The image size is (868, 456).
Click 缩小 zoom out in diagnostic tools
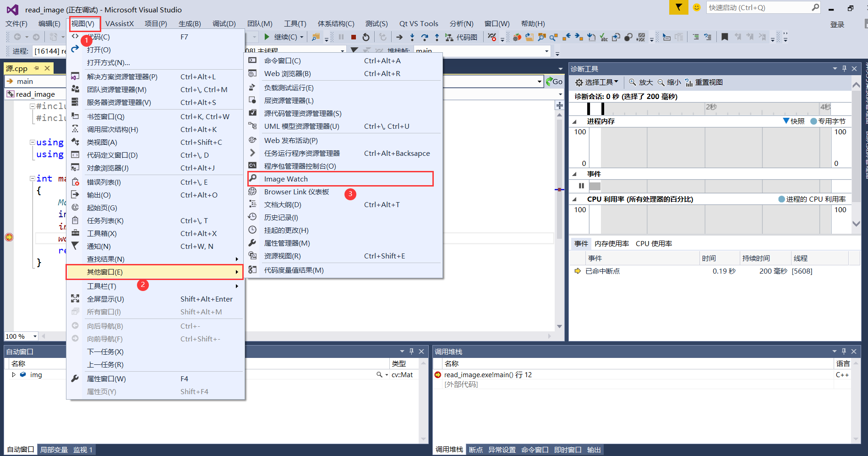669,82
